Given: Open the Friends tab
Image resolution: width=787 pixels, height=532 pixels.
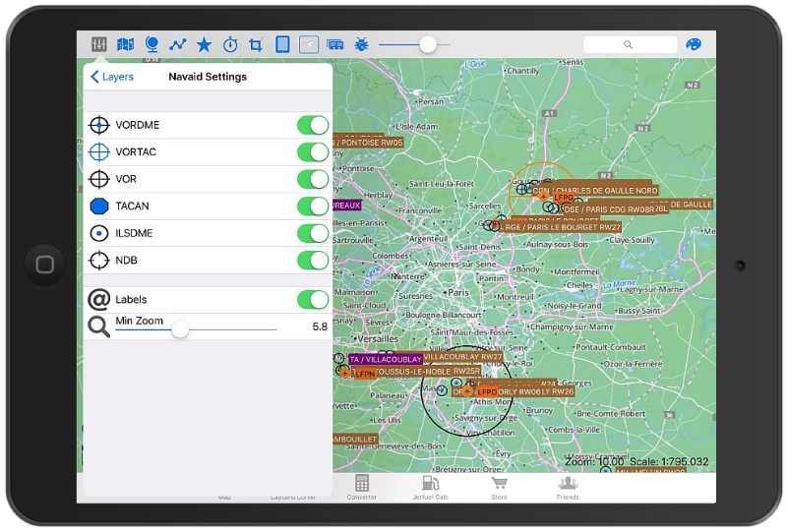Looking at the screenshot, I should (568, 488).
